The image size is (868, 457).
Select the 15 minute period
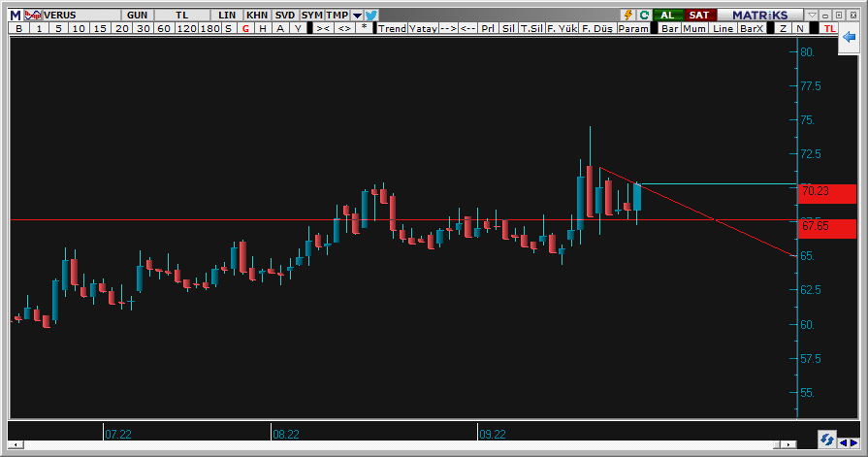[100, 28]
